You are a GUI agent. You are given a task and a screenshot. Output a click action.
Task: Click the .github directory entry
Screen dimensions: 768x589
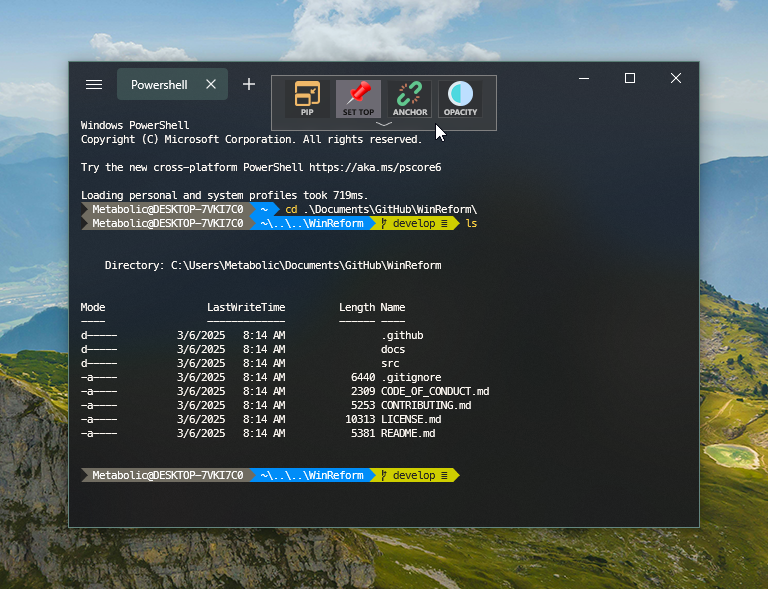click(x=402, y=335)
